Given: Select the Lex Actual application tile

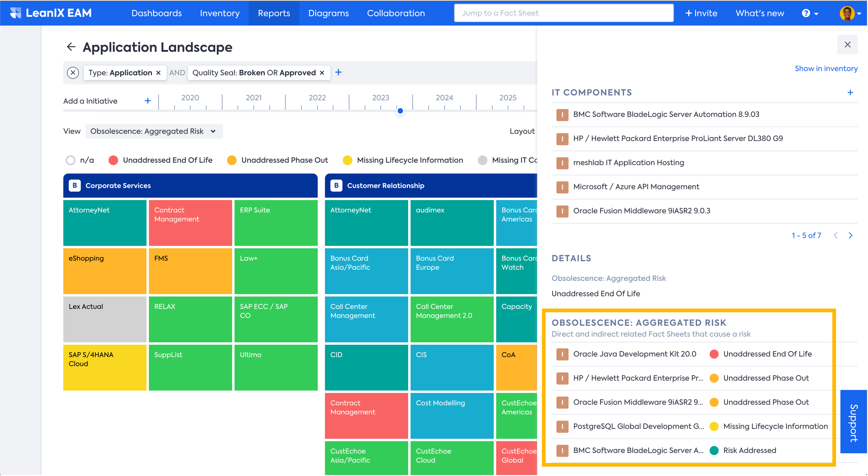Looking at the screenshot, I should [x=104, y=319].
